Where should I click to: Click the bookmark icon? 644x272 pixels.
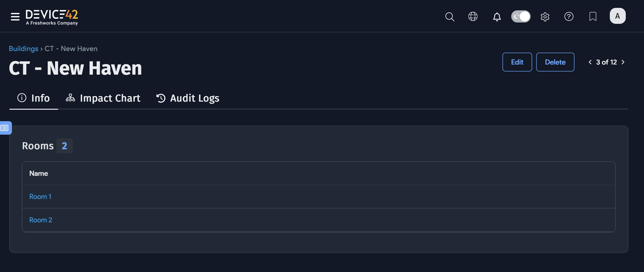point(593,17)
